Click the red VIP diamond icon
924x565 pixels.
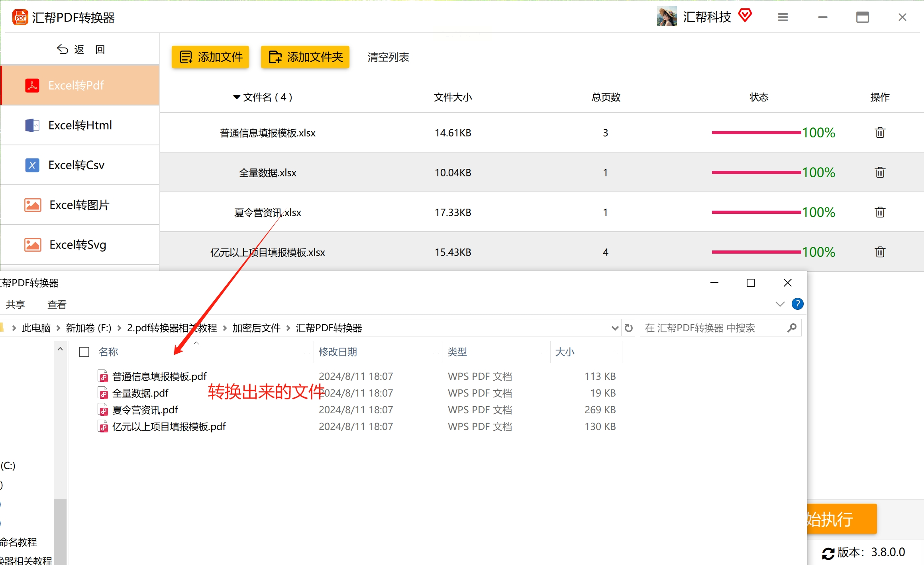click(745, 16)
